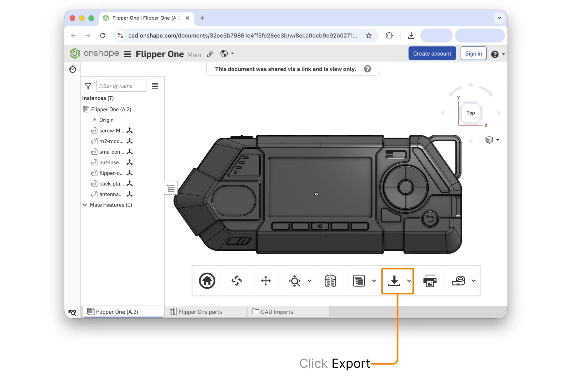Click the stopwatch performance icon

click(72, 69)
